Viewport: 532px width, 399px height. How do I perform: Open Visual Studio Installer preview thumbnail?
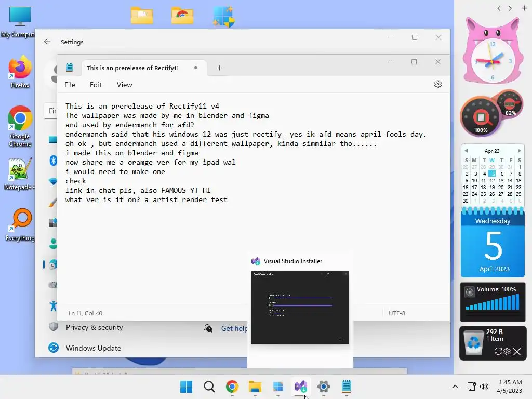[300, 308]
